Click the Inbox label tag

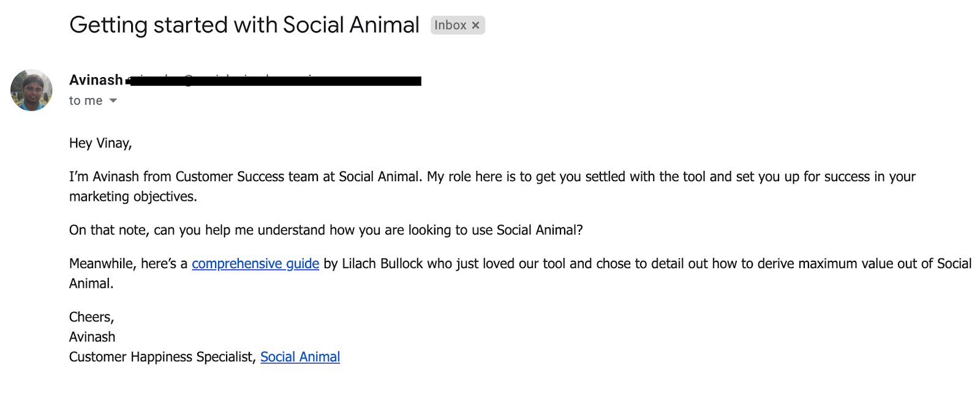tap(450, 26)
